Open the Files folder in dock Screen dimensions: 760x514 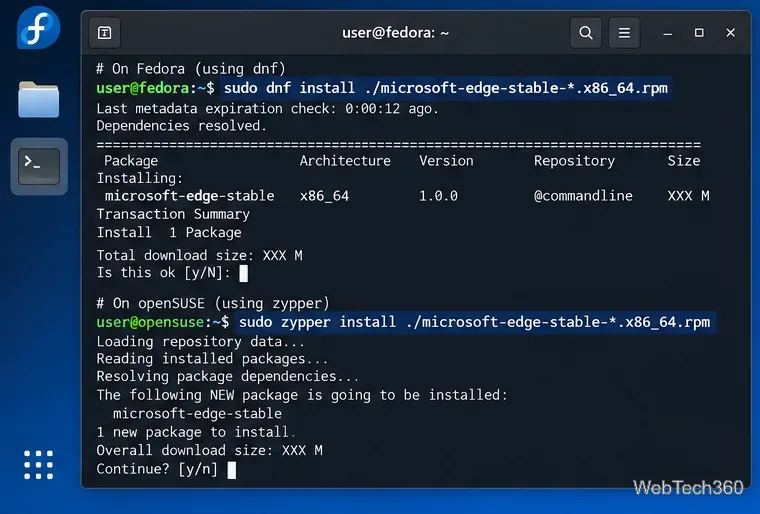tap(39, 99)
